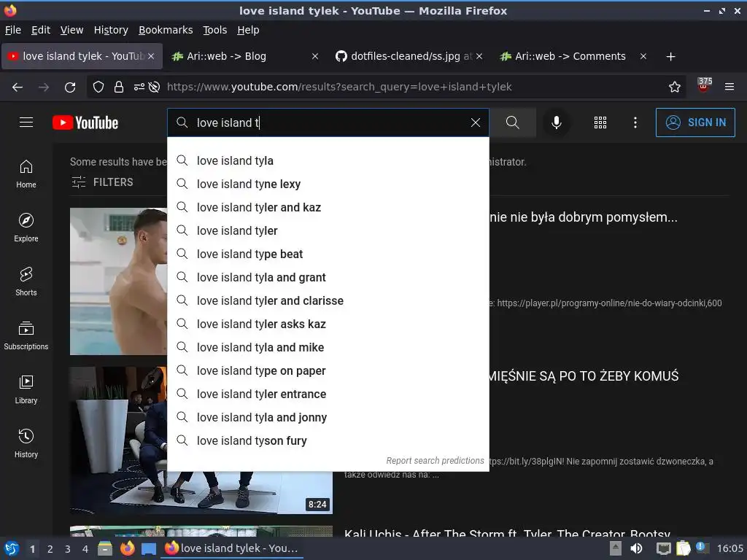Reload the page in Firefox
747x560 pixels.
[x=70, y=87]
